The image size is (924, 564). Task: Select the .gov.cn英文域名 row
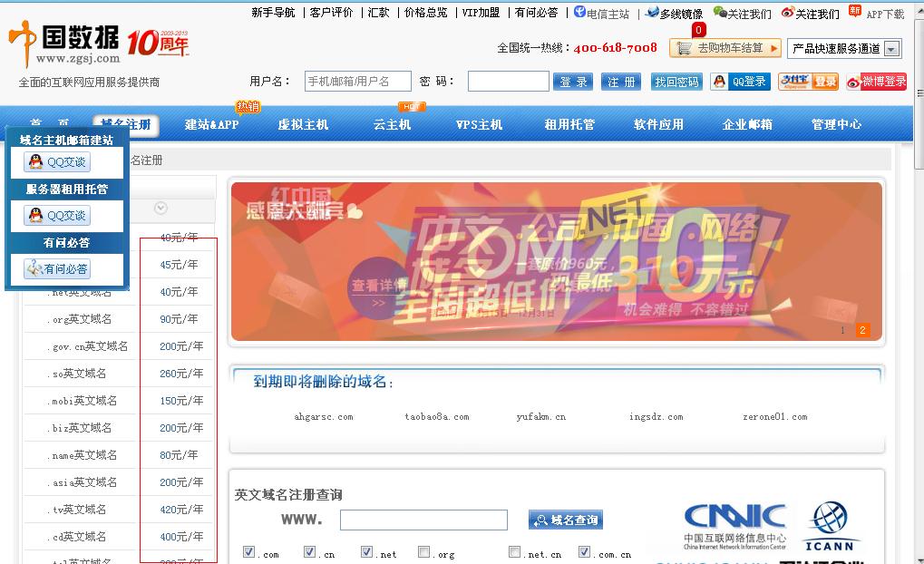coord(118,346)
